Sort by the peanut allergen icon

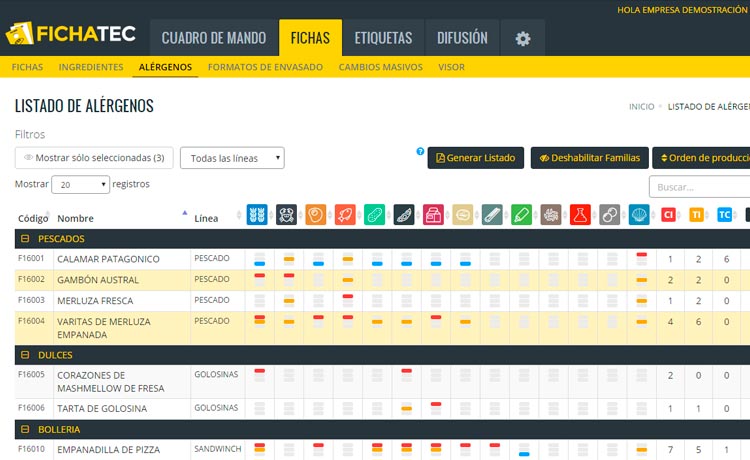pyautogui.click(x=375, y=215)
